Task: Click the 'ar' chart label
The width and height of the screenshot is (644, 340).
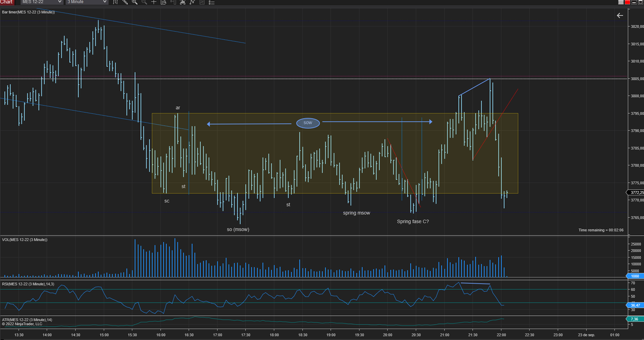Action: [178, 108]
